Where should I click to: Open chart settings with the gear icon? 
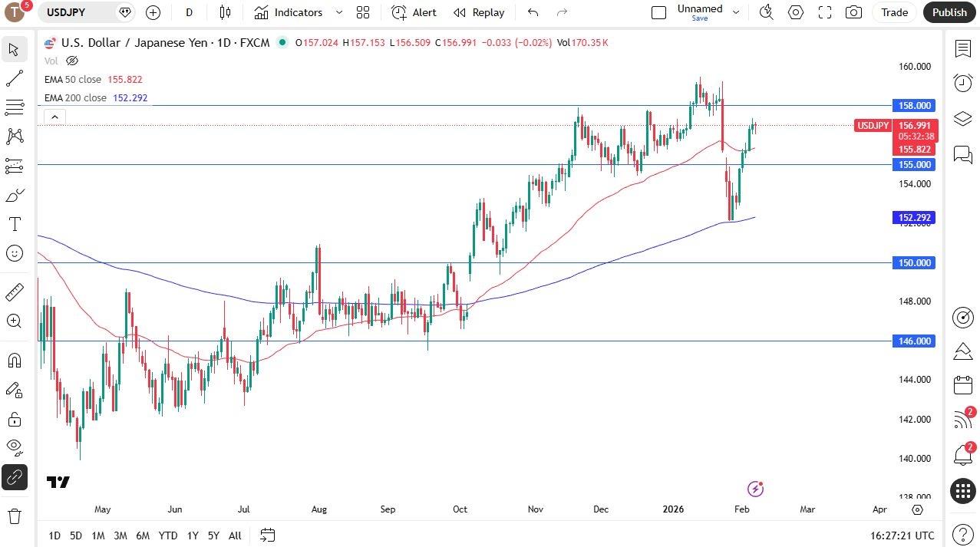coord(795,12)
